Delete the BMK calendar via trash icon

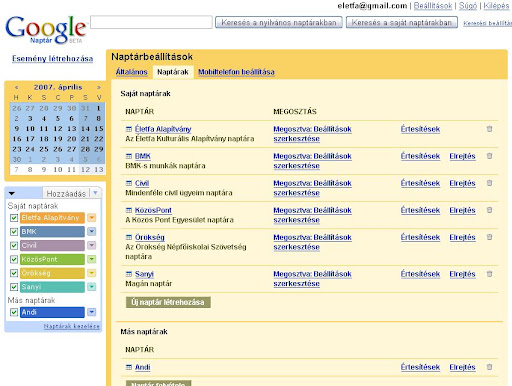pyautogui.click(x=489, y=156)
